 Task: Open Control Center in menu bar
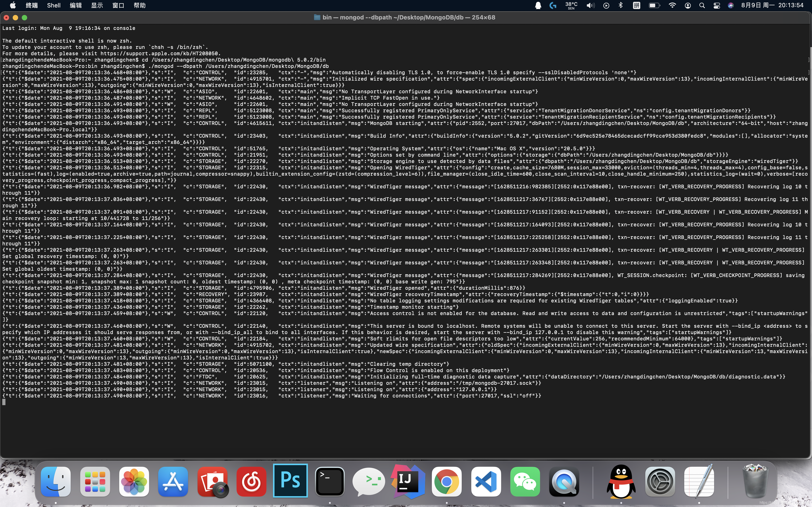(x=716, y=5)
